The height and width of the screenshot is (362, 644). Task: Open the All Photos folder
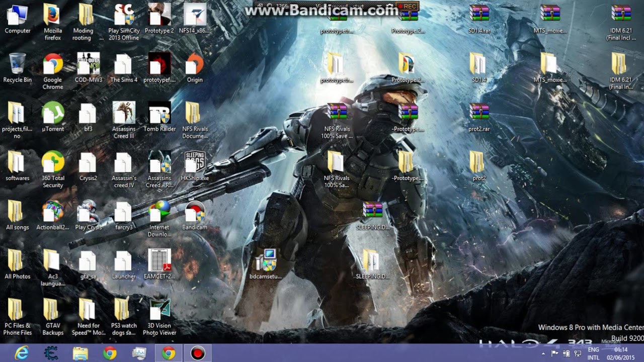pos(18,264)
